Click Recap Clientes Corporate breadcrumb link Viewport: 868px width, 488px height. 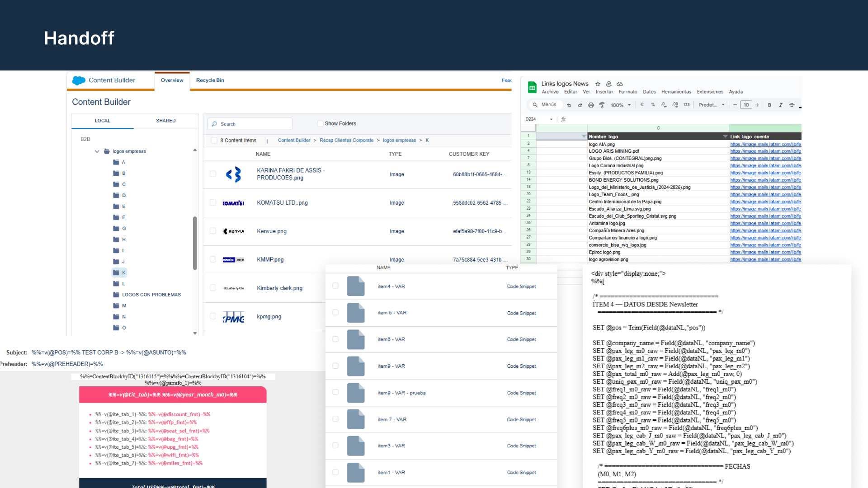pyautogui.click(x=346, y=141)
